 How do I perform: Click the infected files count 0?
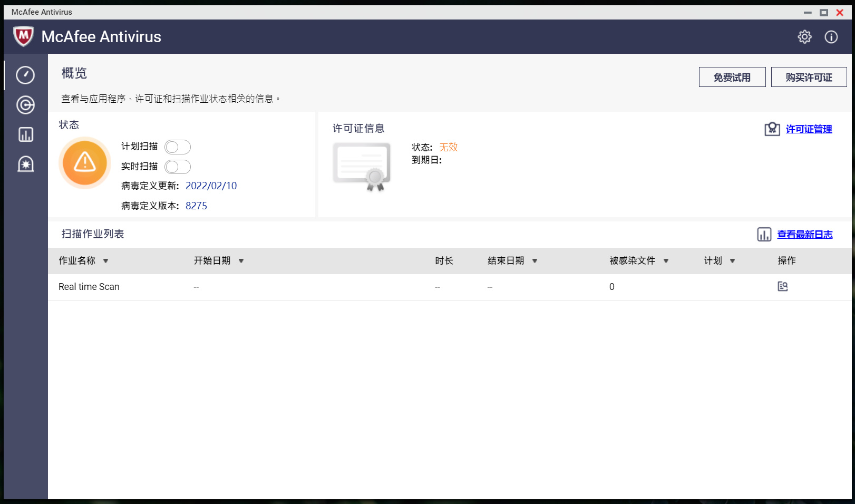(x=612, y=287)
